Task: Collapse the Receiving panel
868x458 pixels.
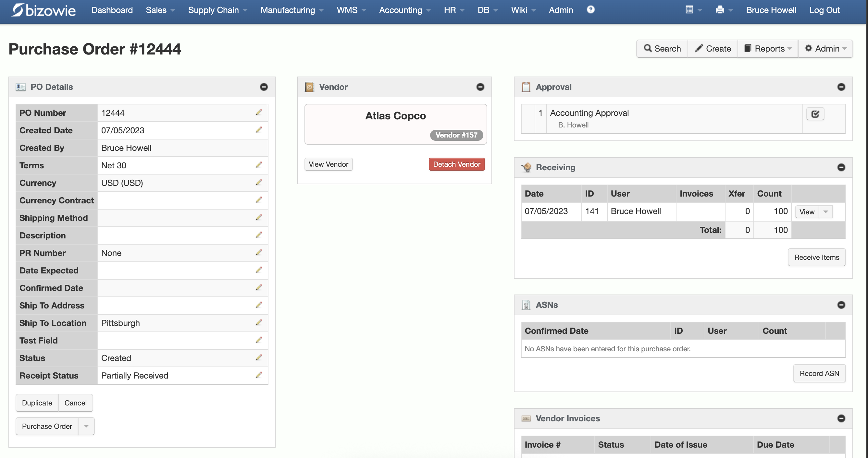Action: click(x=841, y=167)
